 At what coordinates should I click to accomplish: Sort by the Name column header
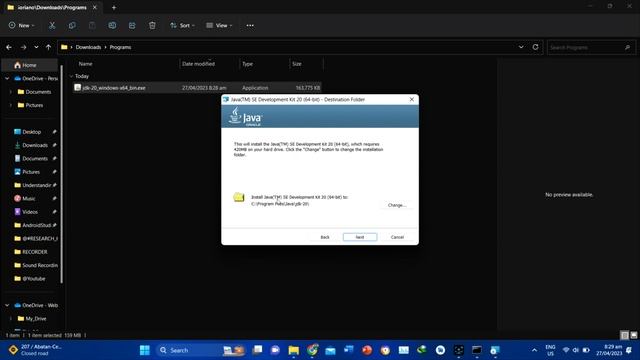click(85, 64)
